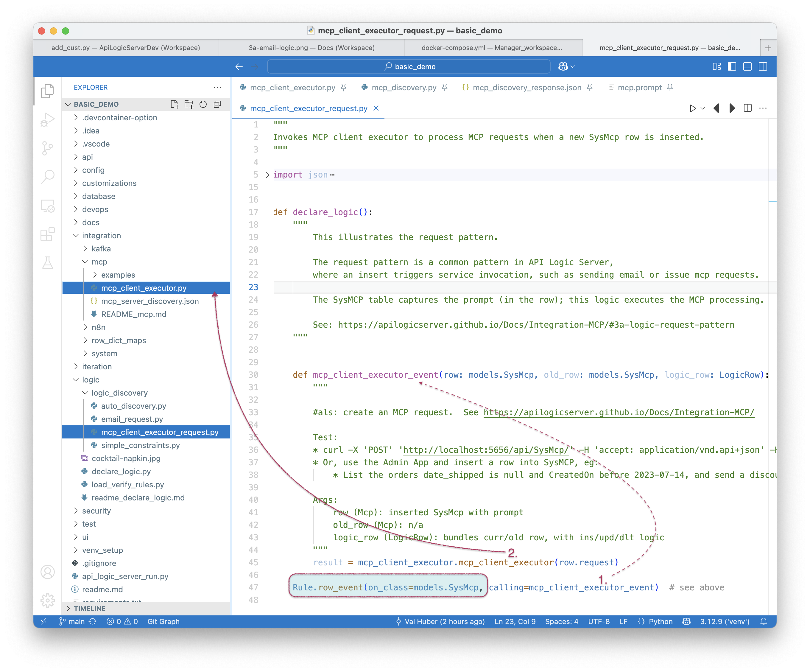Show errors and warnings problems count
Screen dimensions: 810x672
pos(122,621)
